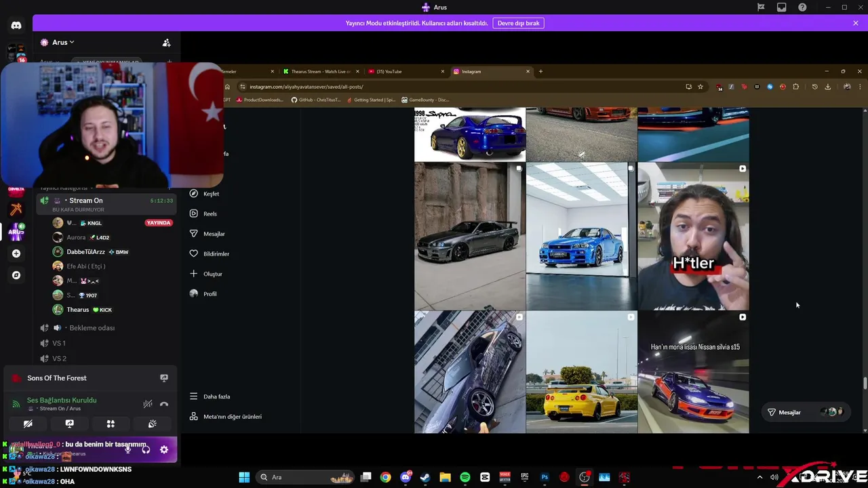Join the VS 2 voice channel
This screenshot has width=868, height=488.
(x=59, y=359)
